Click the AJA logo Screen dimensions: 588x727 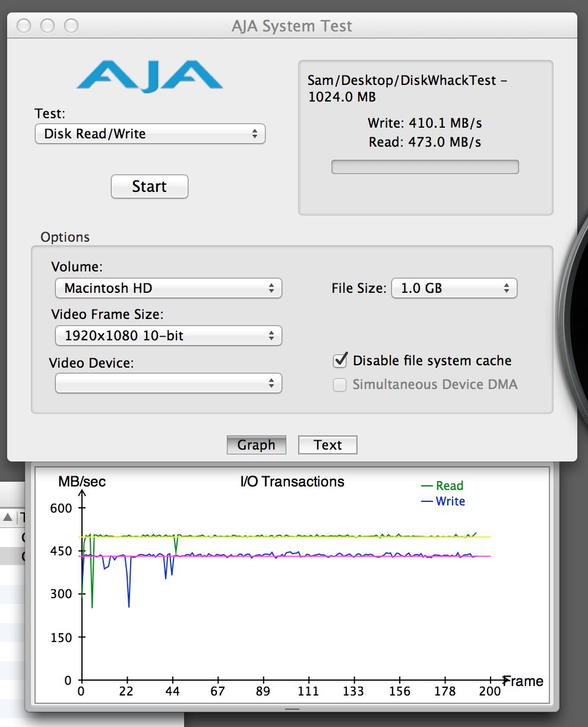click(x=149, y=76)
